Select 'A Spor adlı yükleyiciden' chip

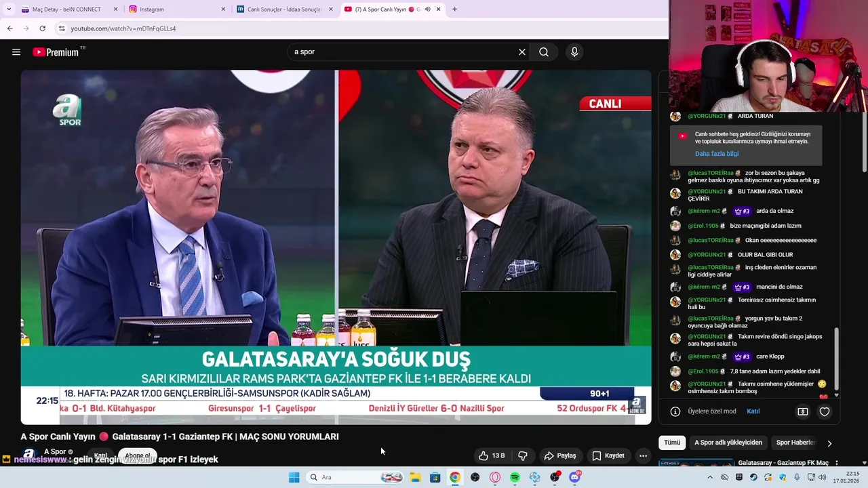click(728, 443)
